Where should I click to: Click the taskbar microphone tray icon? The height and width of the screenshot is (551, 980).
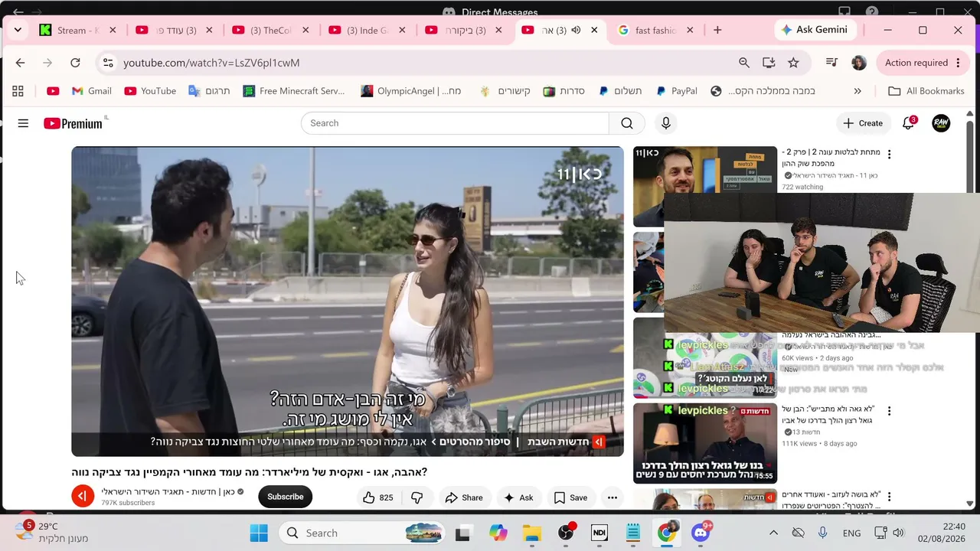(x=823, y=533)
